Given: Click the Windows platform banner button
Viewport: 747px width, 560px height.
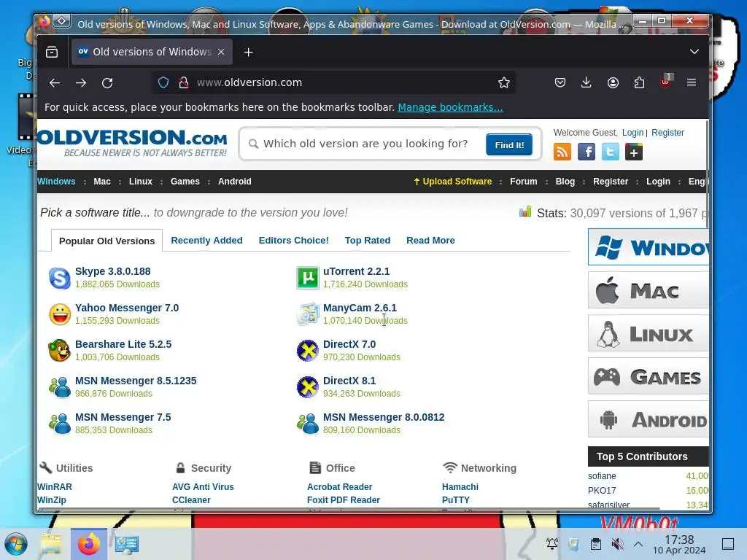Looking at the screenshot, I should (x=649, y=247).
